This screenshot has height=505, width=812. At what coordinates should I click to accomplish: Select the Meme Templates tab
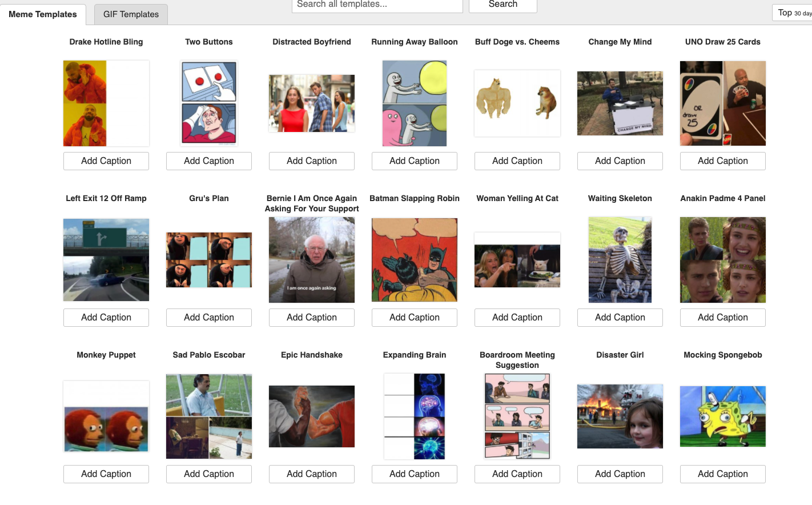tap(43, 14)
